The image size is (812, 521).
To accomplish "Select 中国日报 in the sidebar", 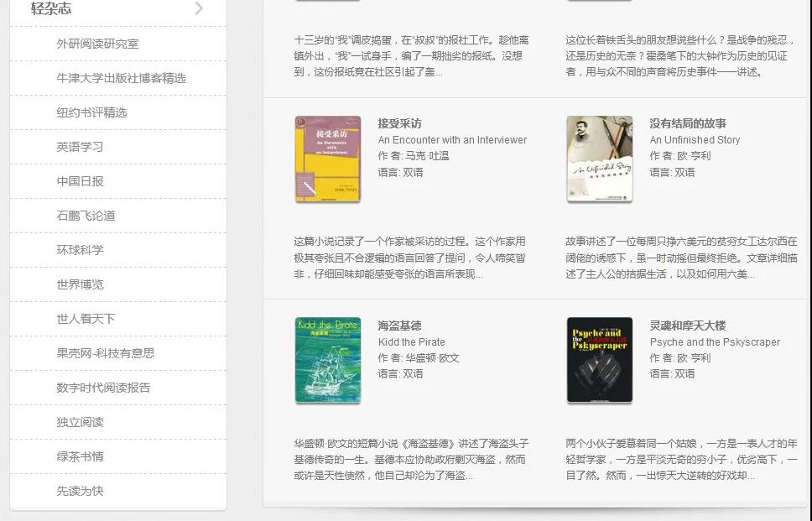I will tap(80, 181).
